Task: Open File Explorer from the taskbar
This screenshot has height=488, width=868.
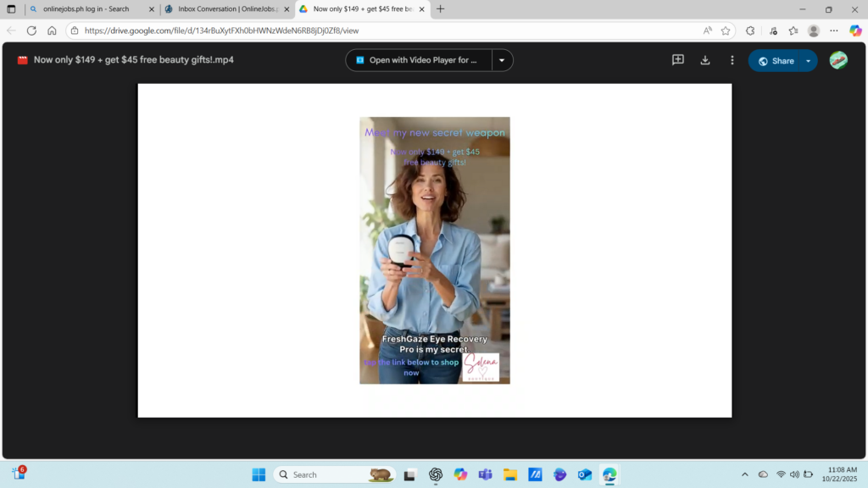Action: pyautogui.click(x=510, y=474)
